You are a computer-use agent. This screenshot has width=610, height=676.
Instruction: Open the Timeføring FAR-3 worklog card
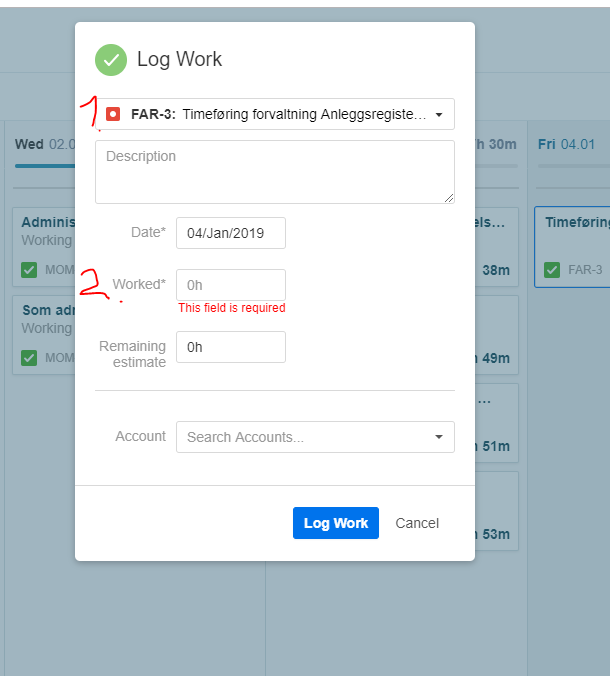(x=572, y=247)
